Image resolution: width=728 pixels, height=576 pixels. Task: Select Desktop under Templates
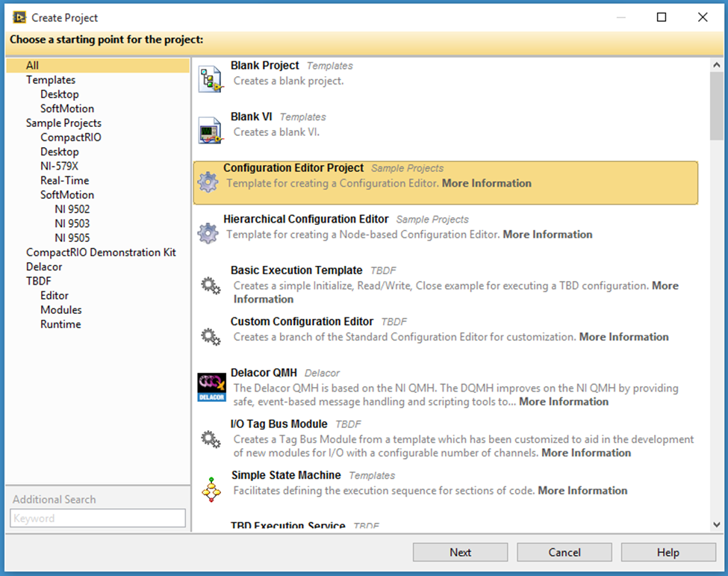click(x=60, y=94)
